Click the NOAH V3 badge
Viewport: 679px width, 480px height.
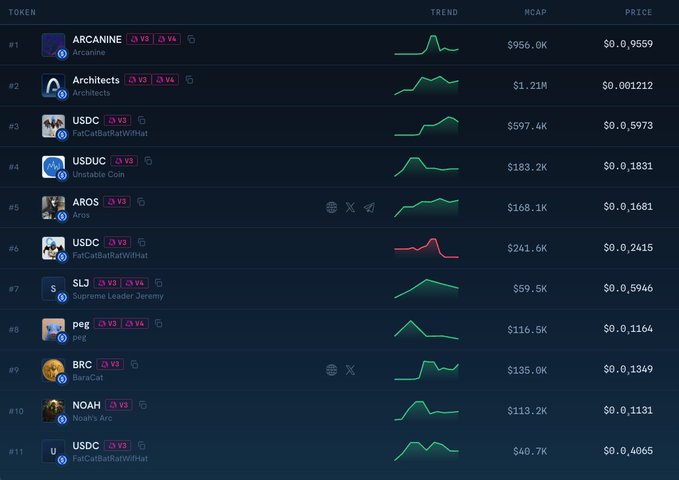point(119,405)
